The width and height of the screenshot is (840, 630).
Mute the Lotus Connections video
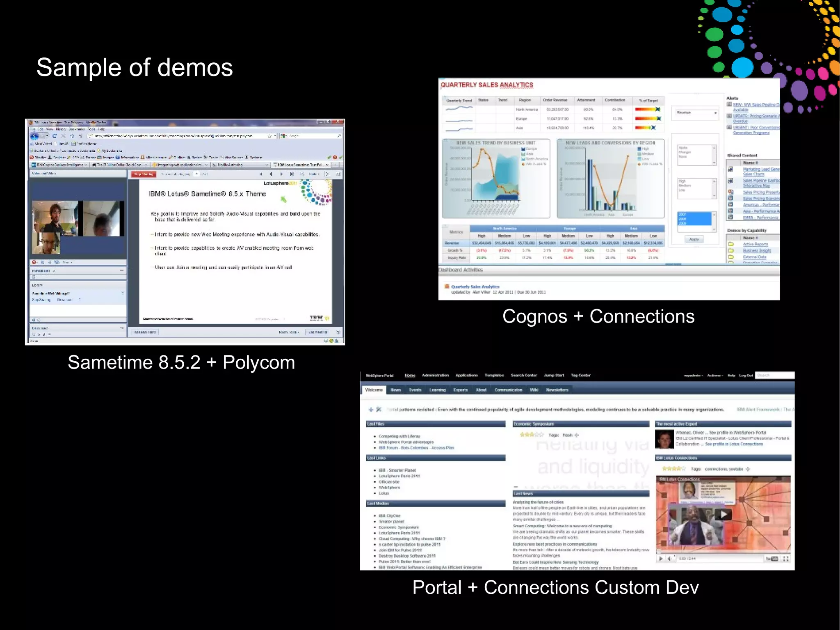click(669, 559)
